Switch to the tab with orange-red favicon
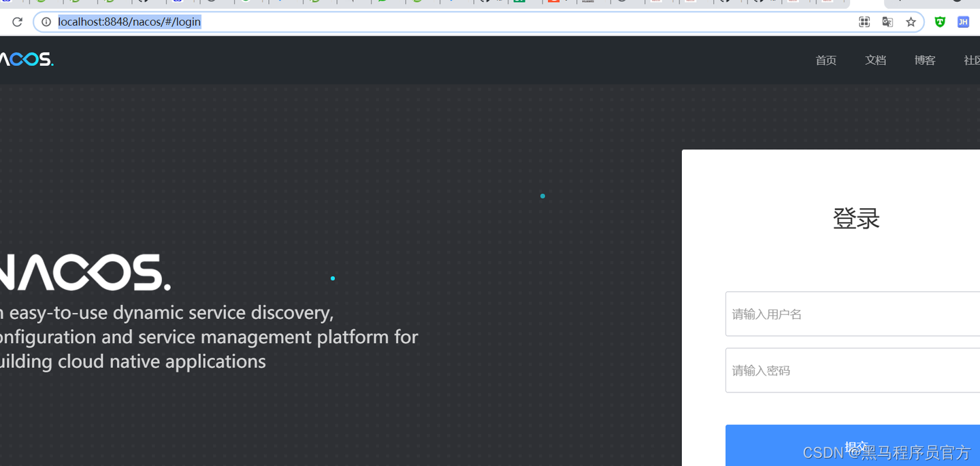 [553, 1]
